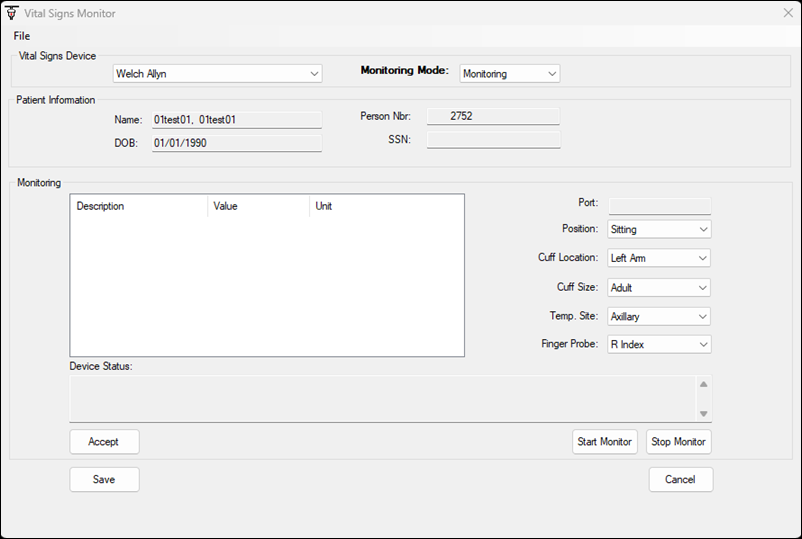
Task: Close the Vital Signs Monitor window
Action: point(788,13)
